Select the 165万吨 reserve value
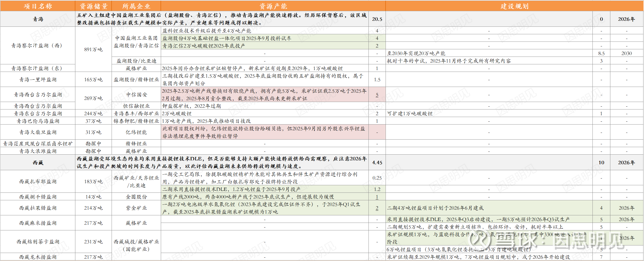 pos(93,79)
